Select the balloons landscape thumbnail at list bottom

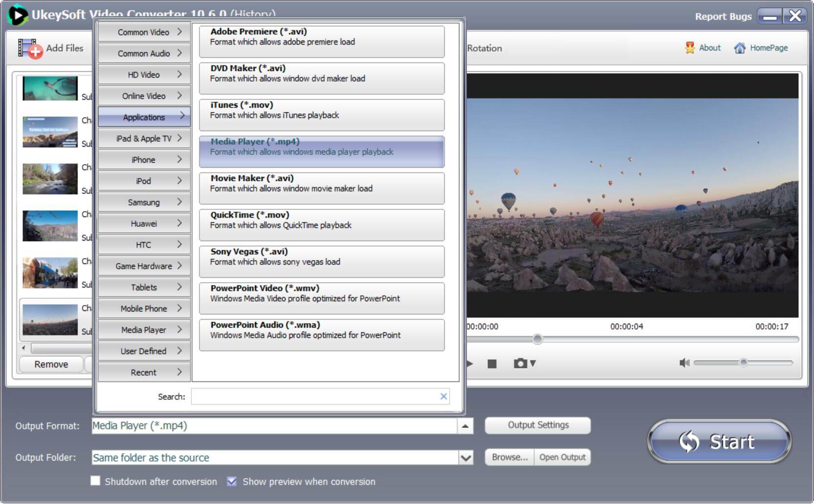(x=50, y=320)
